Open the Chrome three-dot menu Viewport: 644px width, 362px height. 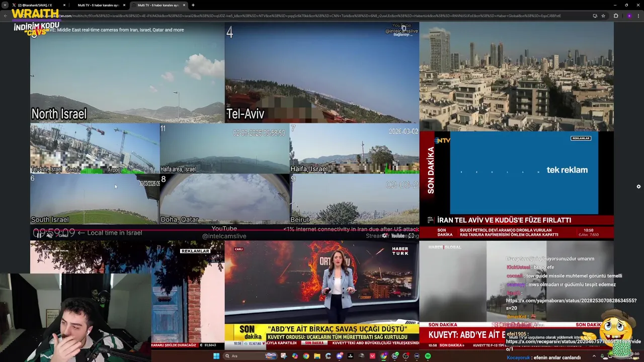638,16
